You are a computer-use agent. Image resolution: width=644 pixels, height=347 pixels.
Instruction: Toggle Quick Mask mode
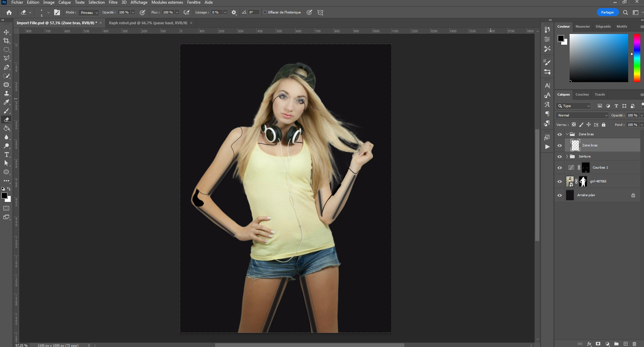click(x=6, y=208)
